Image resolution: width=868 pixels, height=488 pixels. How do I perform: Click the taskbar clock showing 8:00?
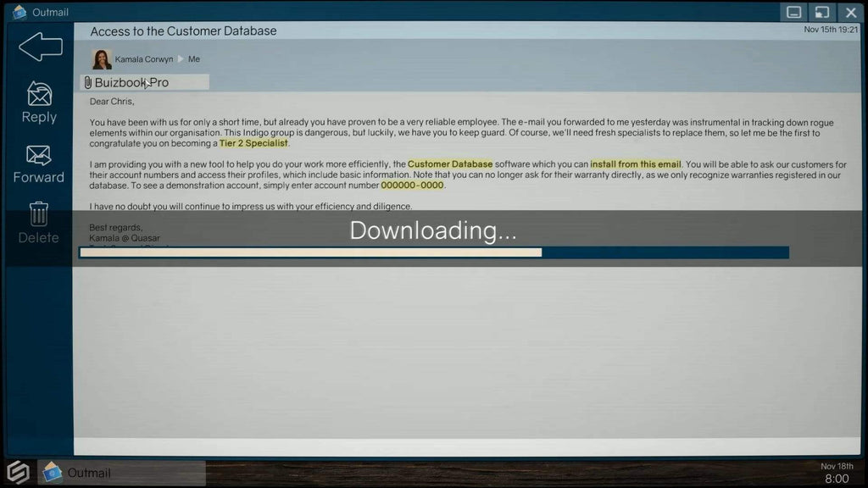coord(837,479)
